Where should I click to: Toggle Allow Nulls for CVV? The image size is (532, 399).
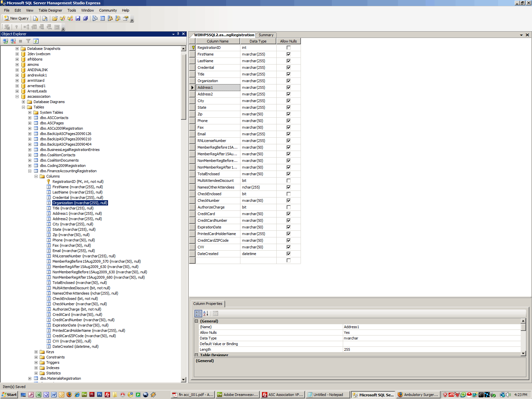(289, 247)
